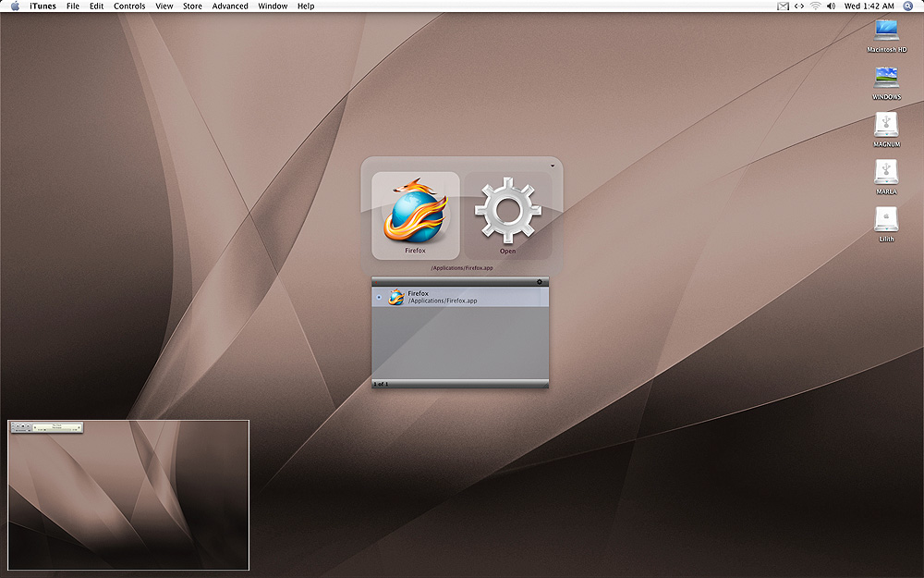Open the Help menu
This screenshot has height=578, width=924.
pyautogui.click(x=306, y=6)
